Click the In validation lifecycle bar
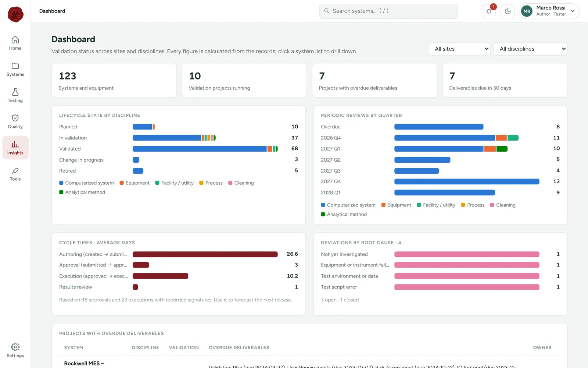Image resolution: width=588 pixels, height=368 pixels. click(174, 138)
